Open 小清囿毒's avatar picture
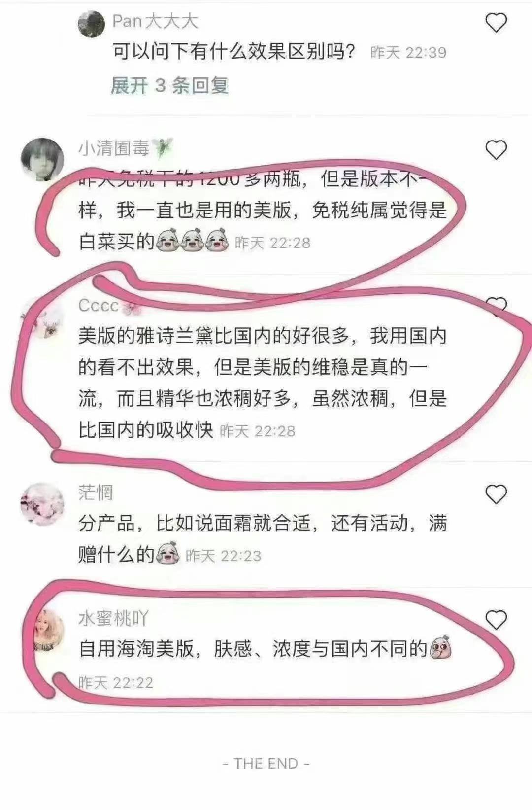 42,160
